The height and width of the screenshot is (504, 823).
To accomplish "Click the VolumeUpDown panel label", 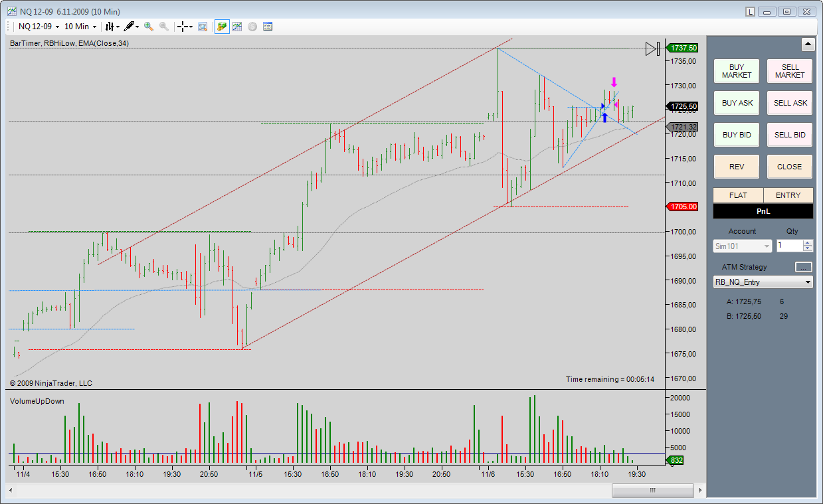I will click(x=37, y=401).
